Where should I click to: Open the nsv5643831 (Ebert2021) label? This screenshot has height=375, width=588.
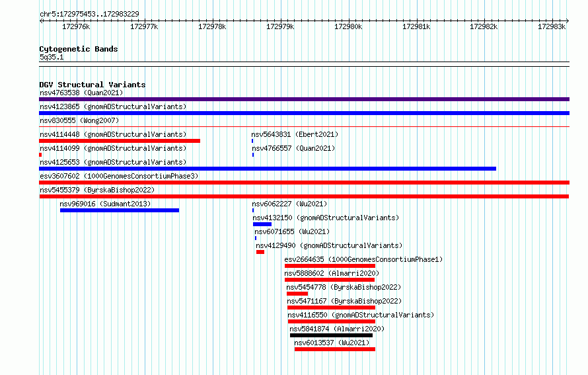tap(295, 134)
